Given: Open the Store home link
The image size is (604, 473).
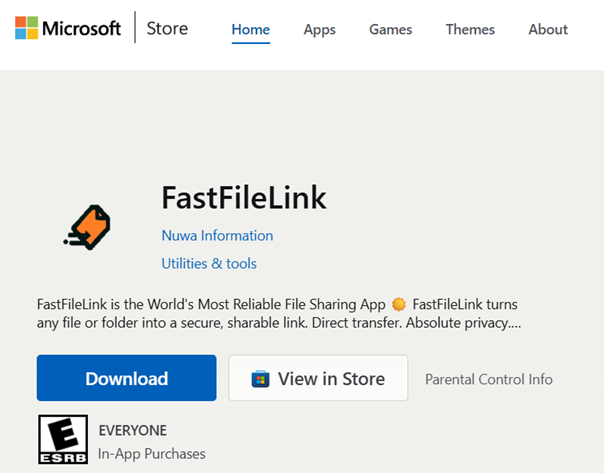Looking at the screenshot, I should pos(167,29).
